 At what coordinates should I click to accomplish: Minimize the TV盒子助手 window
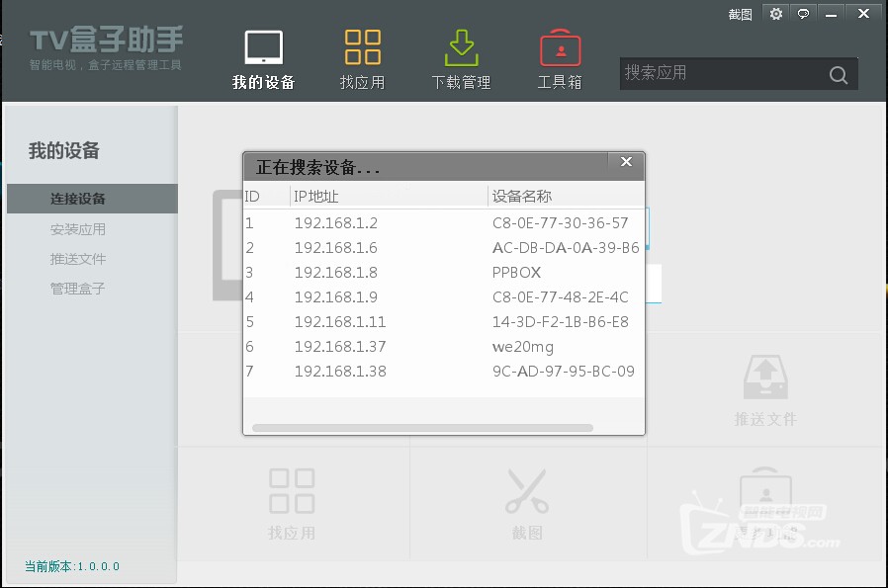[x=831, y=14]
